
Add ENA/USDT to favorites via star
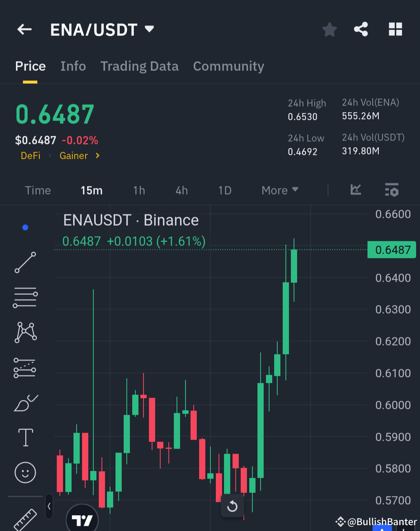(x=329, y=29)
